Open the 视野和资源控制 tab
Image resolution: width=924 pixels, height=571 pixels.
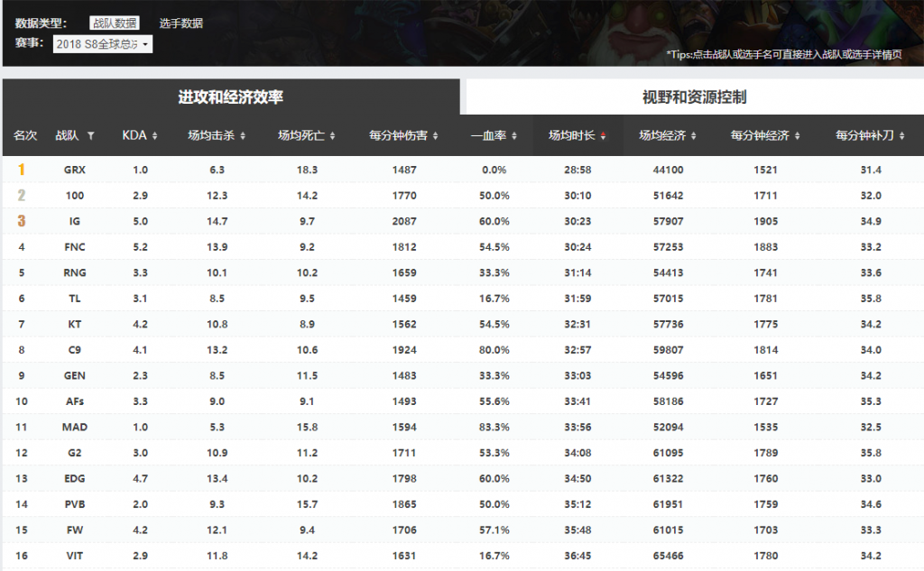pos(695,97)
